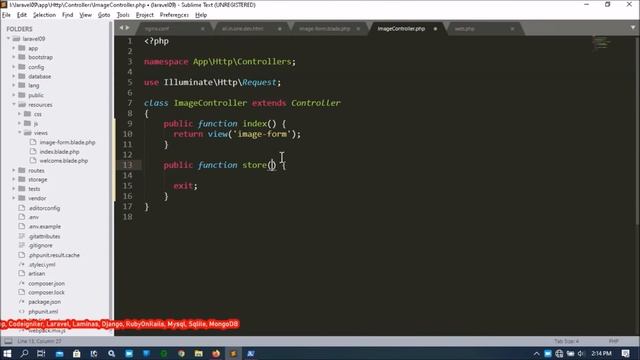This screenshot has width=640, height=360.
Task: Open the Tools menu
Action: [x=123, y=15]
